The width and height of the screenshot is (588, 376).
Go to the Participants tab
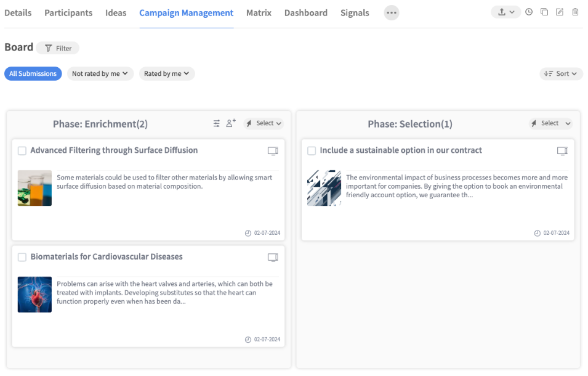pos(68,13)
